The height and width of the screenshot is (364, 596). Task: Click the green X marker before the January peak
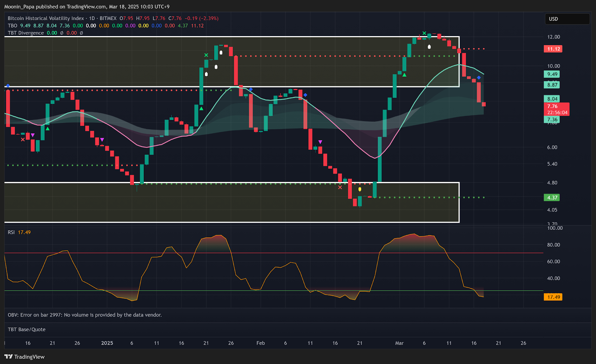[206, 55]
